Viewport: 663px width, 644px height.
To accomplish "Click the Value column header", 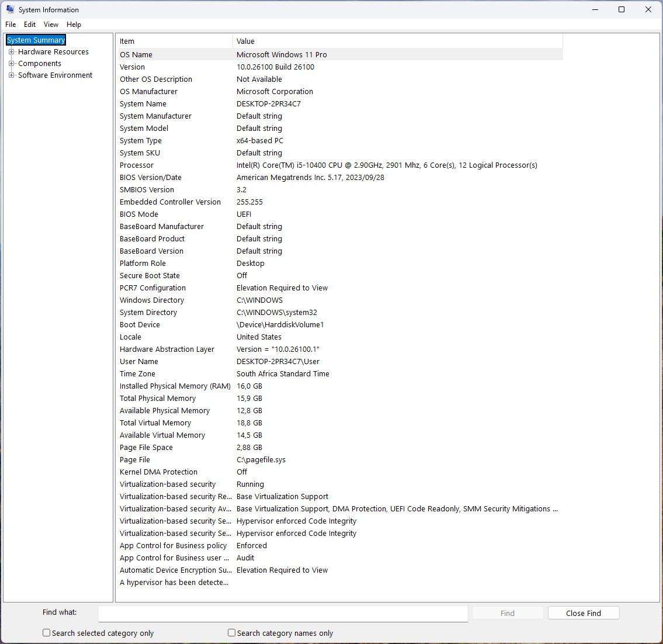I will tap(397, 41).
